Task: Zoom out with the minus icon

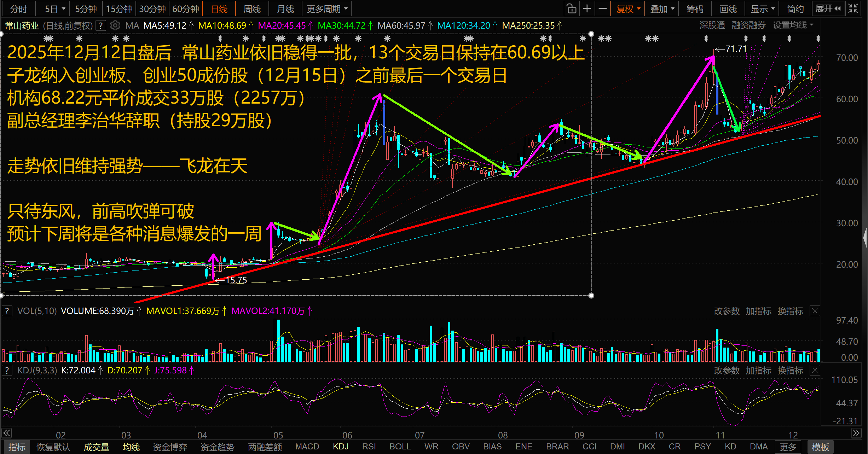Action: click(603, 8)
